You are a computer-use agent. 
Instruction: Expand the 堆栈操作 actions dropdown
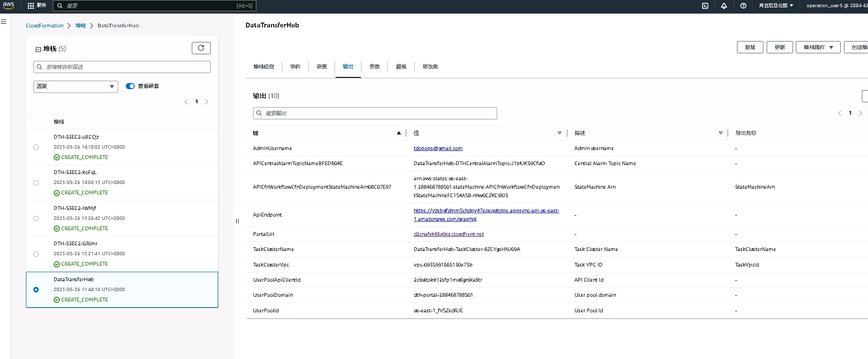point(818,47)
